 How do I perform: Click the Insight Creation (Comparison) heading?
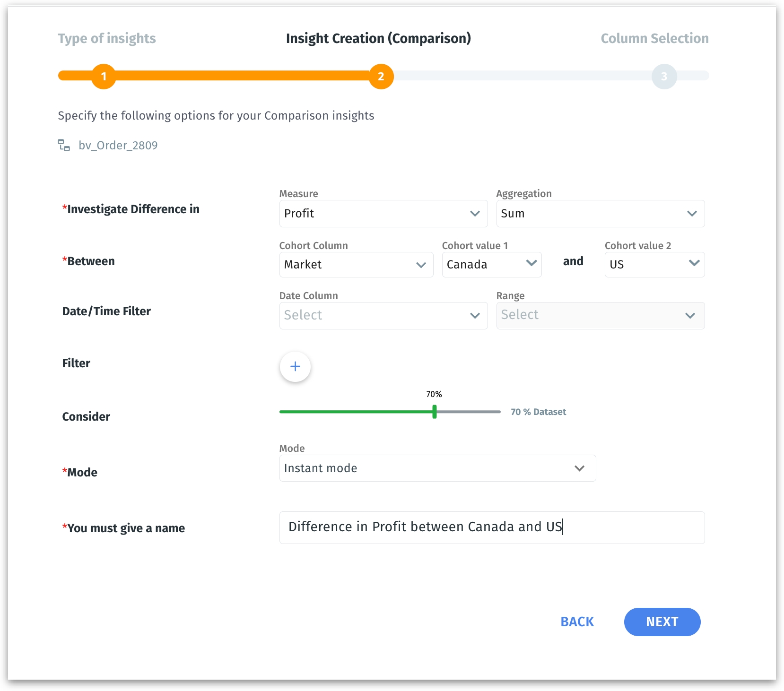click(378, 38)
